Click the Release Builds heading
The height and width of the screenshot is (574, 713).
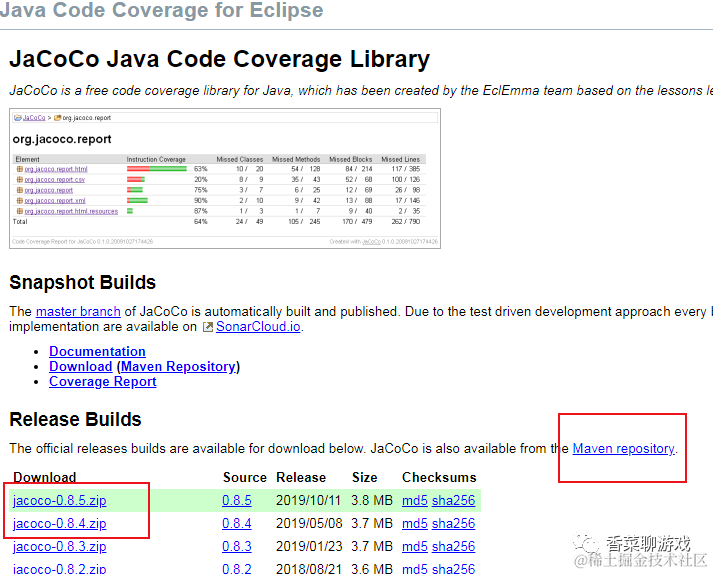click(x=75, y=419)
